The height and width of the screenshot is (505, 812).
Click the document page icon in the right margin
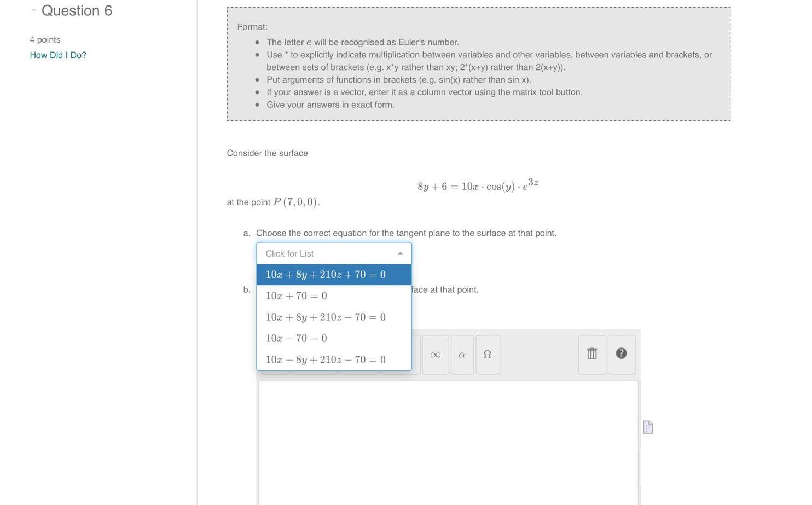[x=647, y=427]
